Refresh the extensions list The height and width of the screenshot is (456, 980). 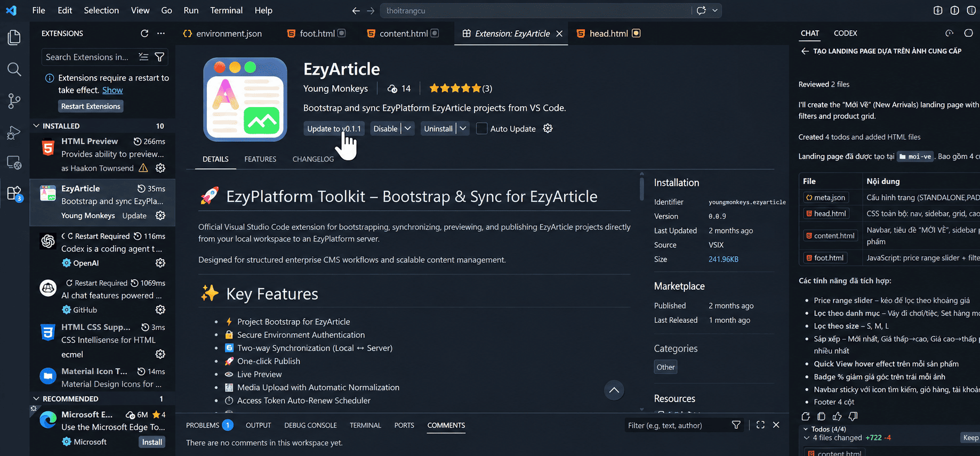[144, 34]
